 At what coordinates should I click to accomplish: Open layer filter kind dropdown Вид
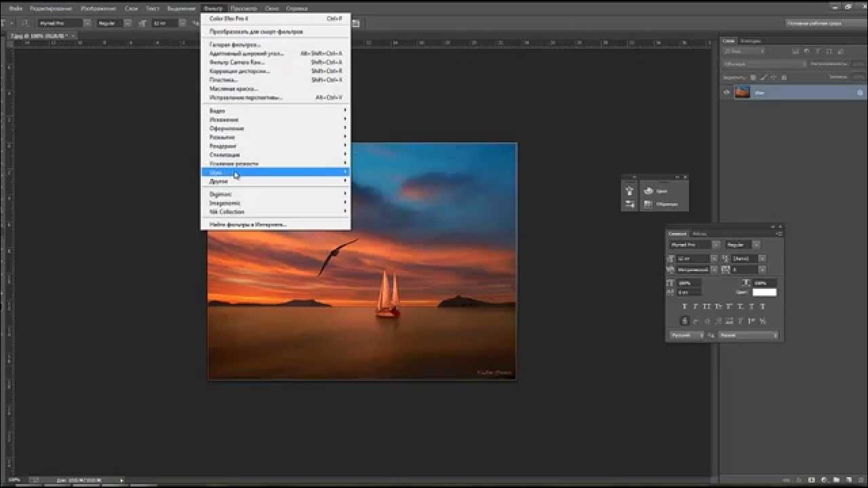[745, 52]
